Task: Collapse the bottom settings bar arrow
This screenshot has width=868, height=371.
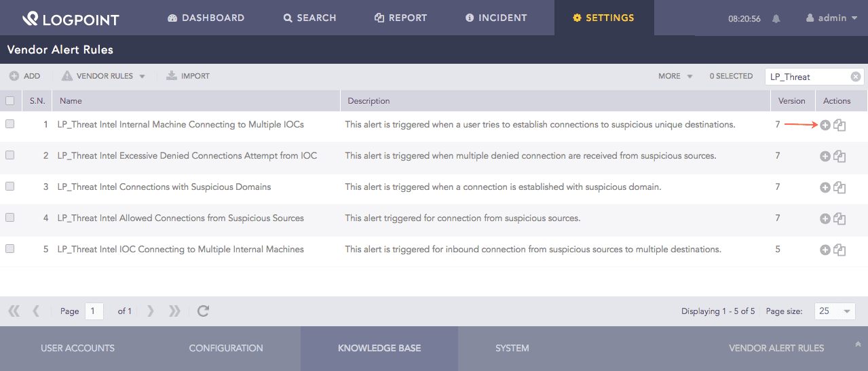Action: point(857,345)
